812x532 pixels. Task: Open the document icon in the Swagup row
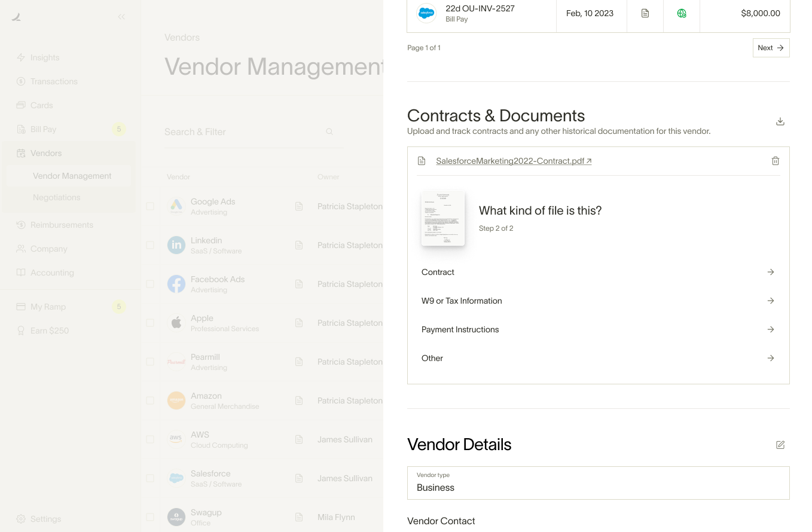pos(299,517)
